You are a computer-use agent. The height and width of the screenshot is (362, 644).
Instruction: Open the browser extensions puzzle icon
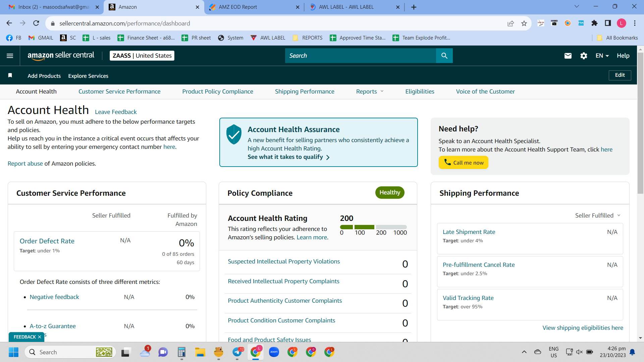(x=594, y=23)
